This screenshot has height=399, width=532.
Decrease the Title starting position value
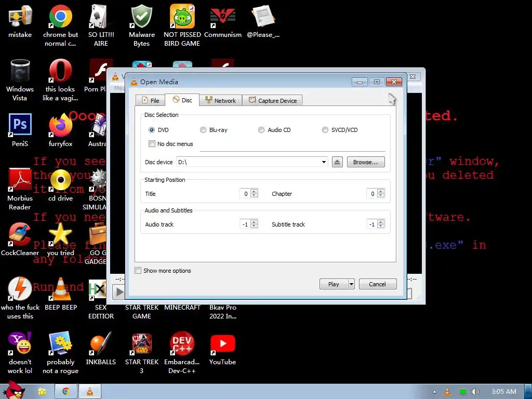point(254,196)
